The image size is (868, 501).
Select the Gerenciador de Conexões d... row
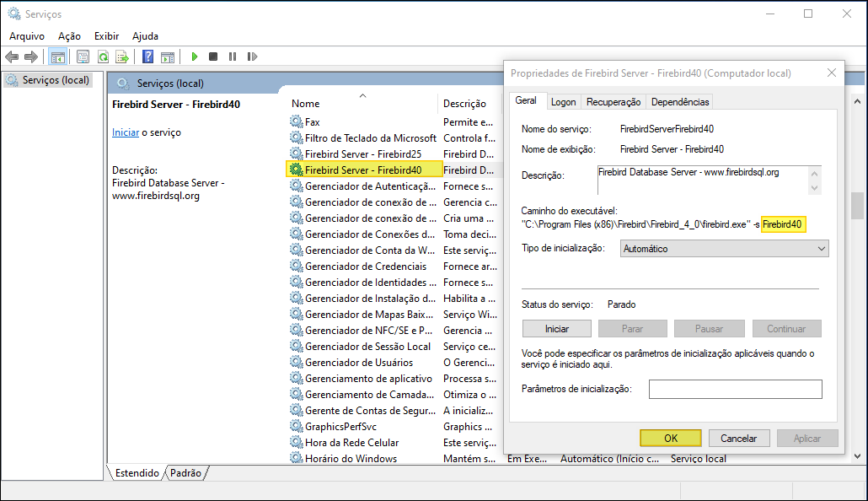pos(393,234)
